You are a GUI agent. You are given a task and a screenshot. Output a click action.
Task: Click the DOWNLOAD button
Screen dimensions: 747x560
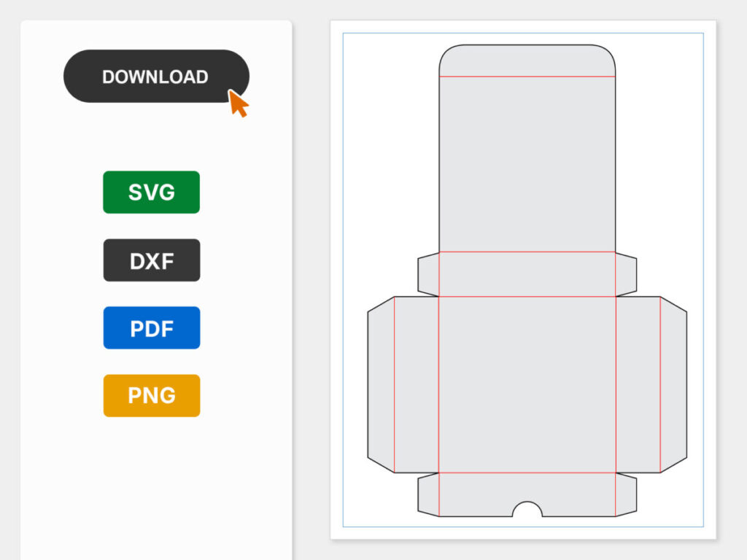(x=155, y=76)
